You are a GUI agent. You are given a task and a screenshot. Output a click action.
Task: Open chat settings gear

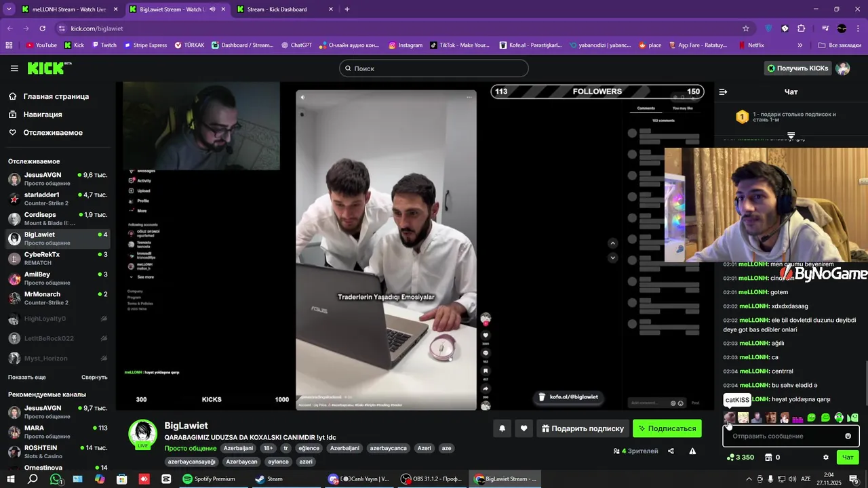(x=825, y=457)
